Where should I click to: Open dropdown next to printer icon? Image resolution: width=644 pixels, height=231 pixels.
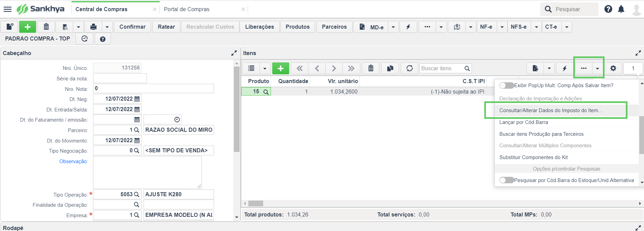tap(107, 27)
